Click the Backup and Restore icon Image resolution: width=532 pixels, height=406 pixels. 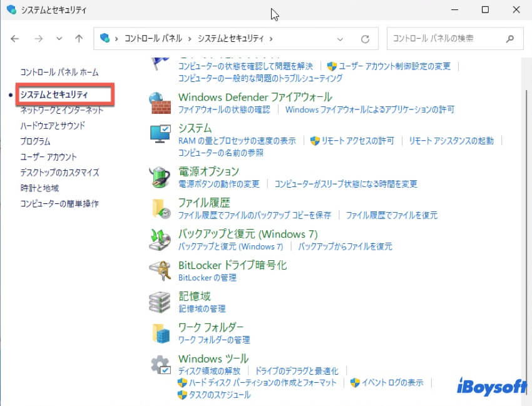[x=159, y=240]
